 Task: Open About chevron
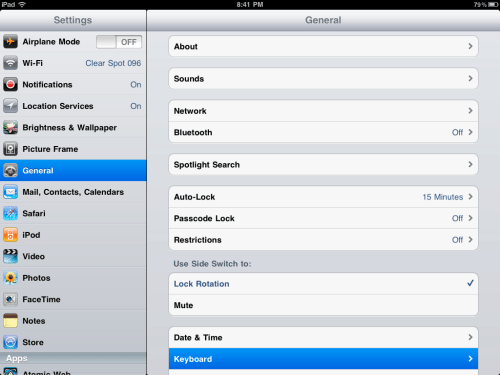(x=470, y=46)
